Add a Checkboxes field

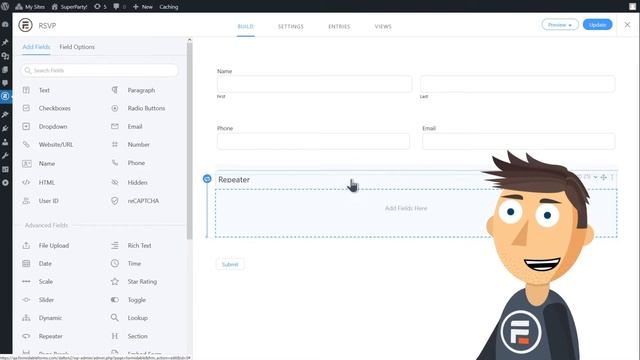[54, 108]
